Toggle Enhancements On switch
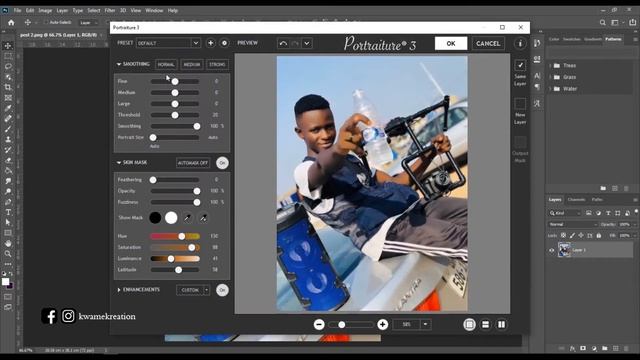 pos(222,290)
